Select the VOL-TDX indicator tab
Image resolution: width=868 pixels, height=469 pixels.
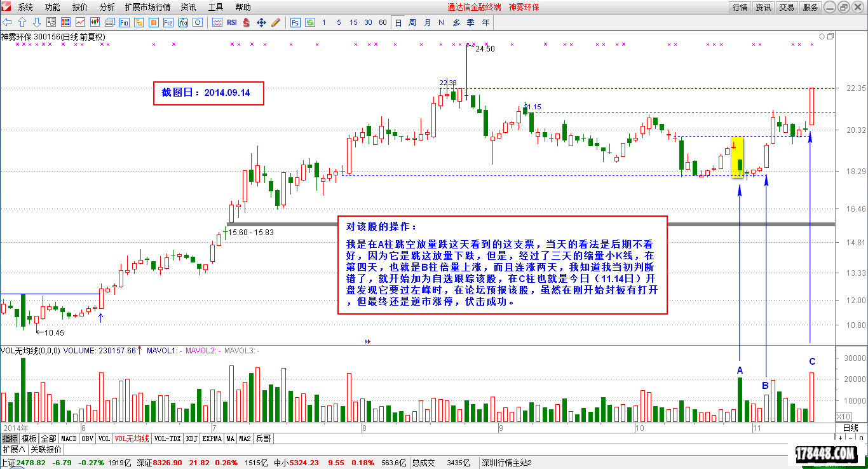[x=168, y=438]
